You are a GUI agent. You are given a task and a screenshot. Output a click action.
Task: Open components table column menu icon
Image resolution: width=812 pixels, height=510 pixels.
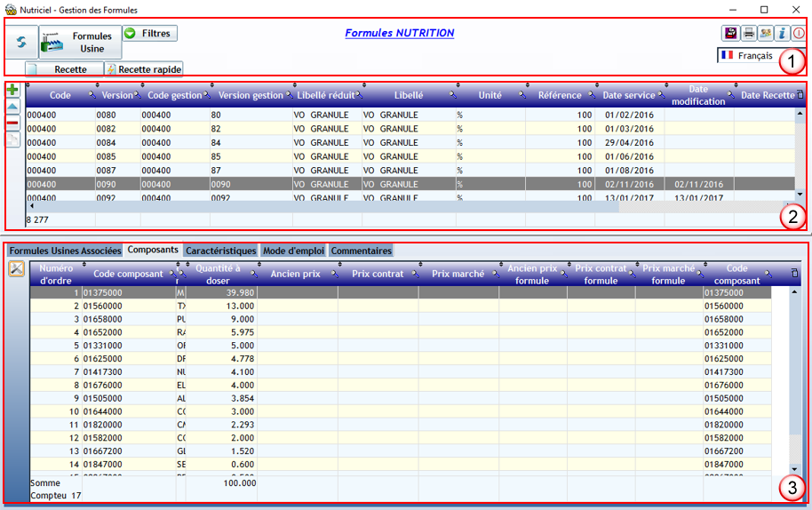click(x=795, y=273)
